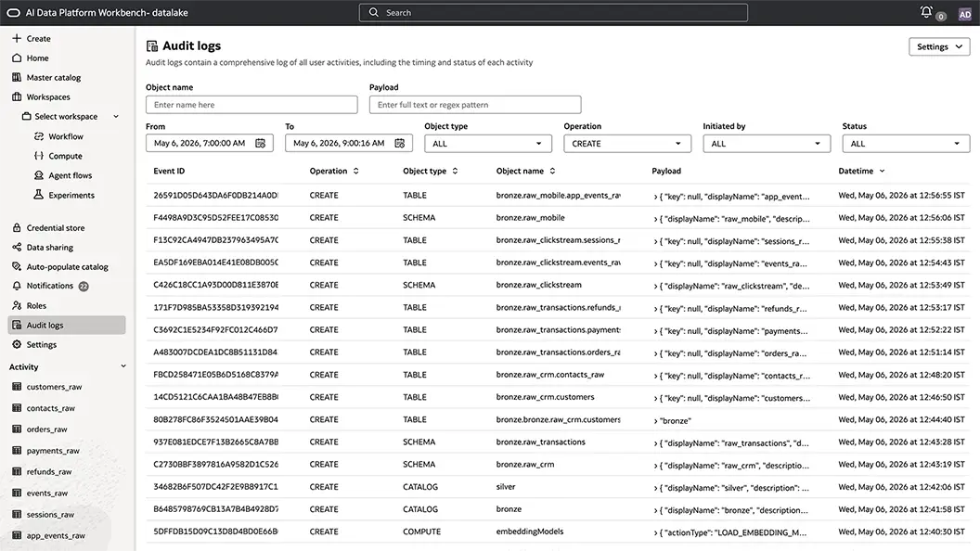Open orders_raw from Activity list

[x=47, y=429]
